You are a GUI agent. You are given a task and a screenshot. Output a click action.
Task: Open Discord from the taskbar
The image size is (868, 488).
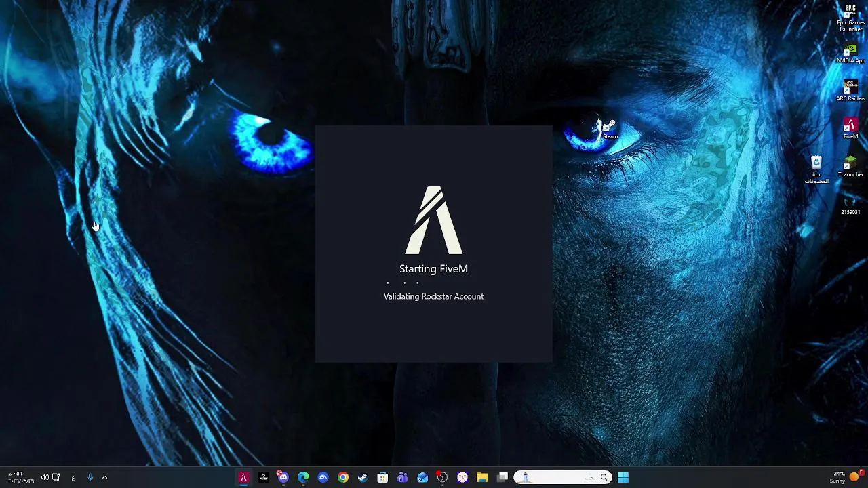pyautogui.click(x=283, y=477)
